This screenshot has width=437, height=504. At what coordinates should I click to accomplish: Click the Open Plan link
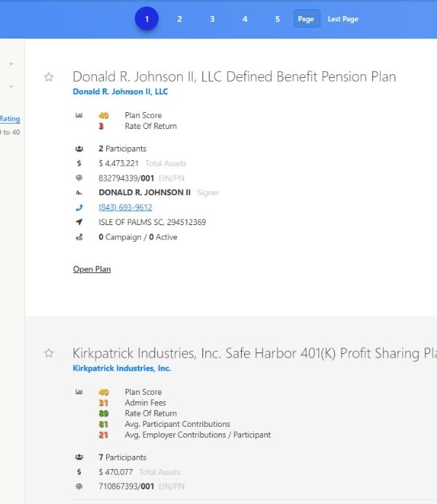click(x=92, y=269)
